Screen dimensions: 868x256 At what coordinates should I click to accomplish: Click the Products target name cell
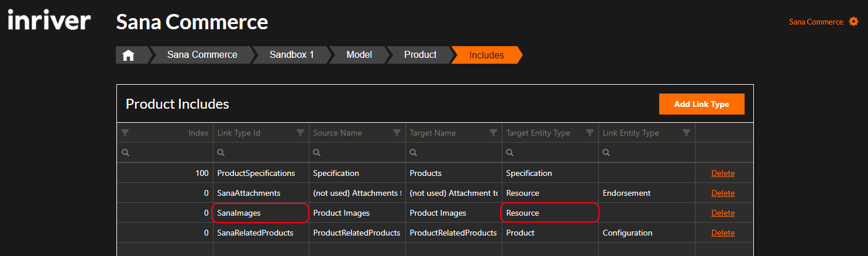454,173
